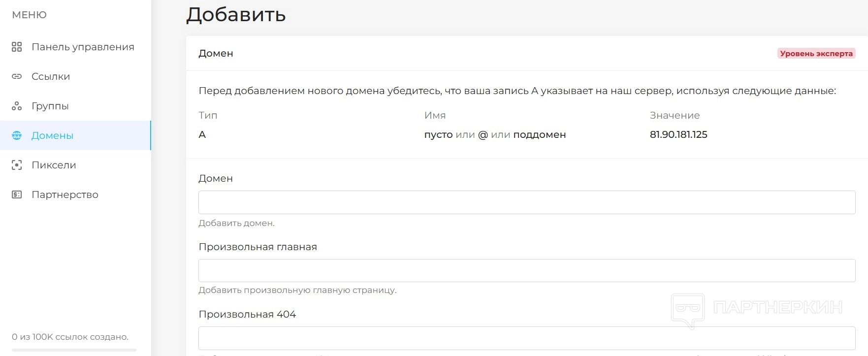Click the pixel target icon beside Пиксели
The height and width of the screenshot is (356, 868).
(17, 165)
